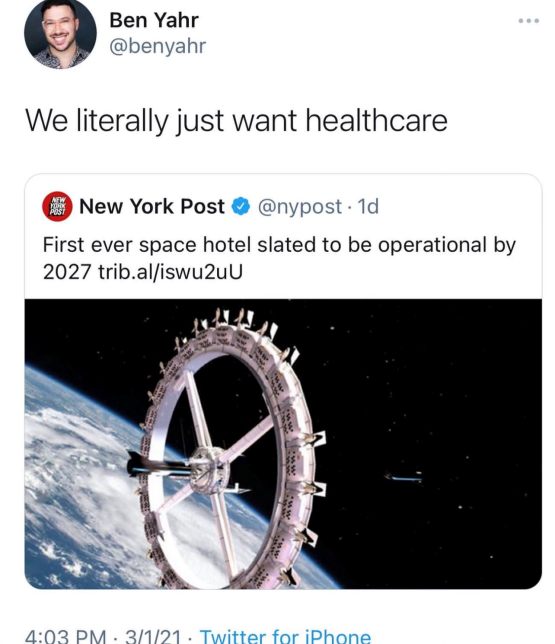Open Ben Yahr's profile picture
This screenshot has height=644, width=555.
point(60,33)
